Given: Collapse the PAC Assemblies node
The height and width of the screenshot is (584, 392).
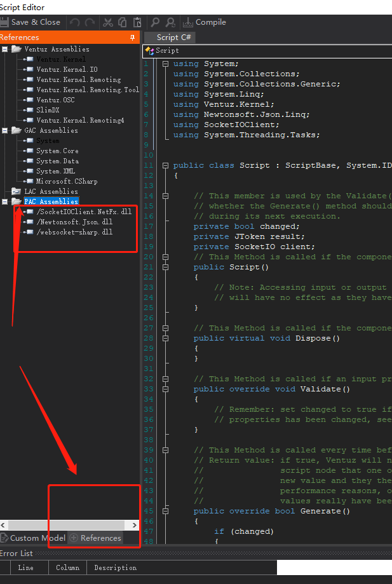Looking at the screenshot, I should pos(5,201).
